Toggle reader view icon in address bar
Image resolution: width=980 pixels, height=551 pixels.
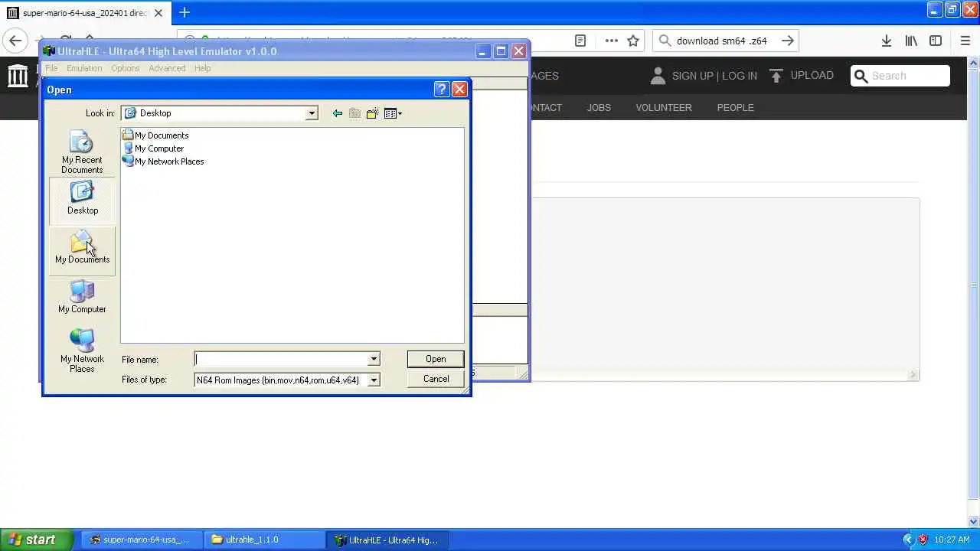[x=580, y=41]
